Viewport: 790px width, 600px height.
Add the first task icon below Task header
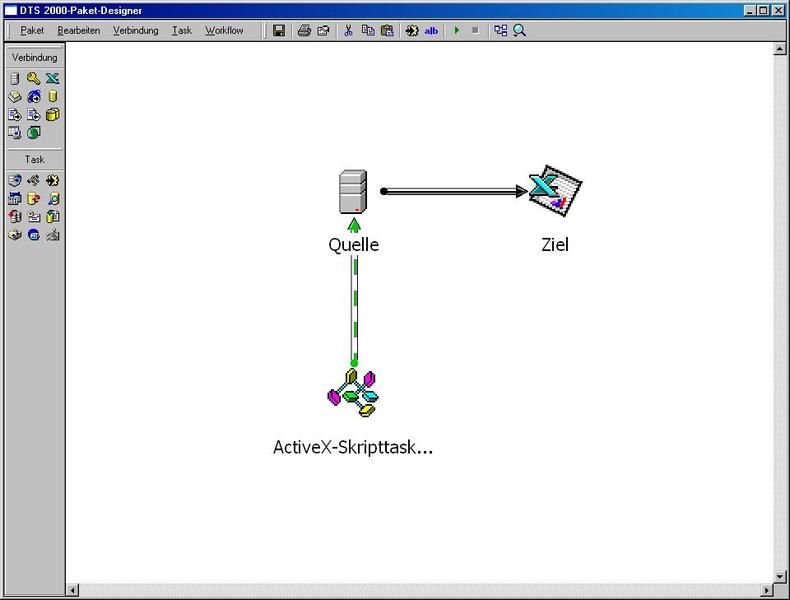coord(15,180)
